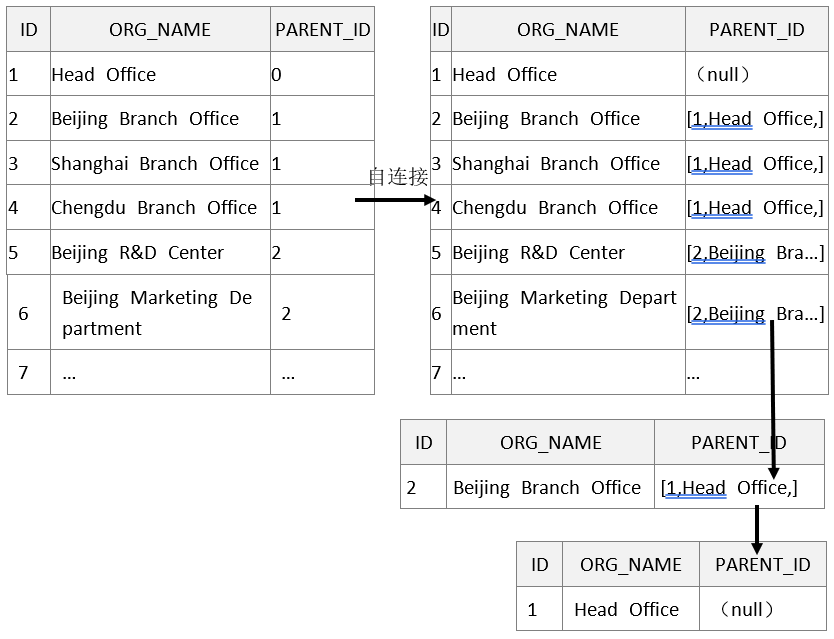Click the PARENT_ID header of the top-right table
This screenshot has height=639, width=834.
(x=756, y=30)
